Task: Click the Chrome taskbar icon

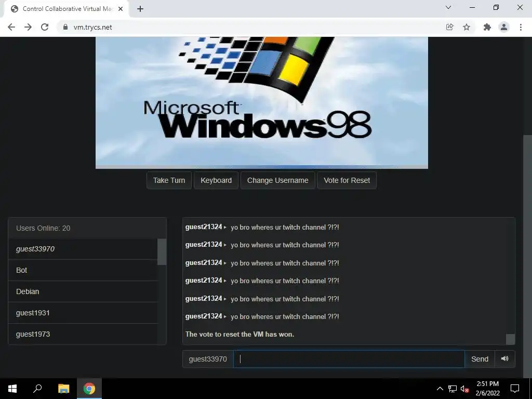Action: 89,389
